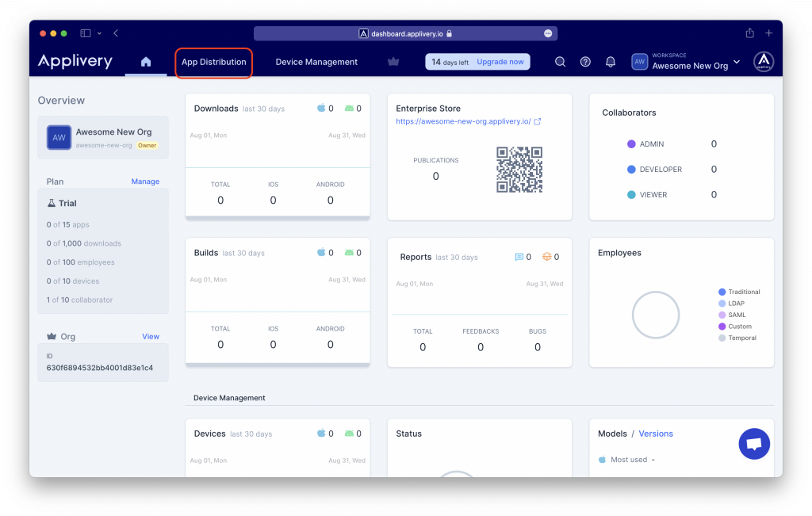The height and width of the screenshot is (516, 812).
Task: Go back with the browser back arrow
Action: click(x=116, y=33)
